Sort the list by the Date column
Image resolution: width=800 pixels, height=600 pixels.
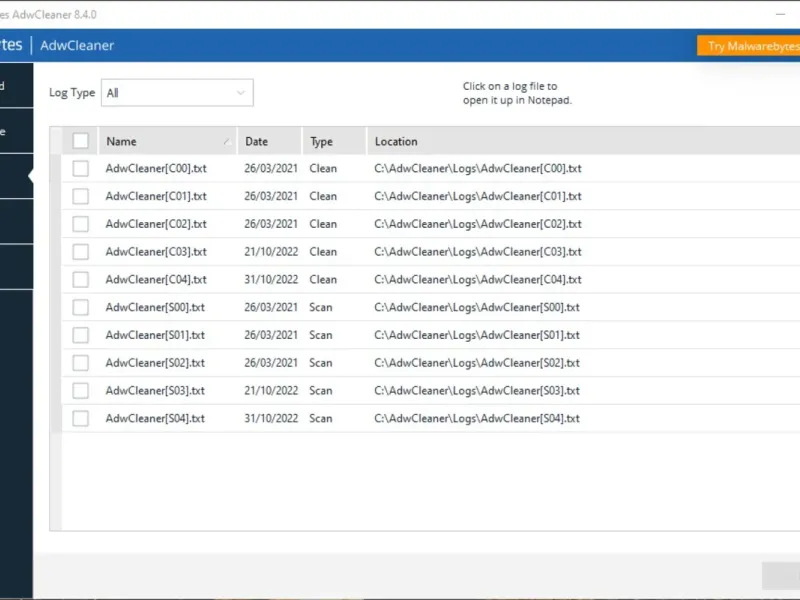click(x=270, y=141)
